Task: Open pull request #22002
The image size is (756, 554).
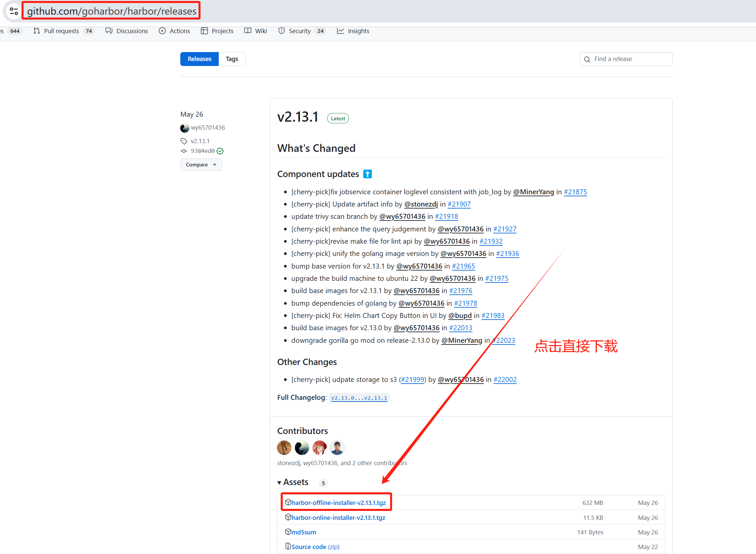Action: pyautogui.click(x=505, y=379)
